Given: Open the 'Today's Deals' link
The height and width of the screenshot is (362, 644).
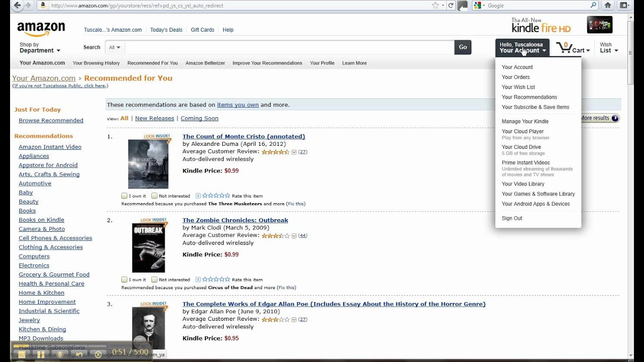Looking at the screenshot, I should pyautogui.click(x=166, y=30).
